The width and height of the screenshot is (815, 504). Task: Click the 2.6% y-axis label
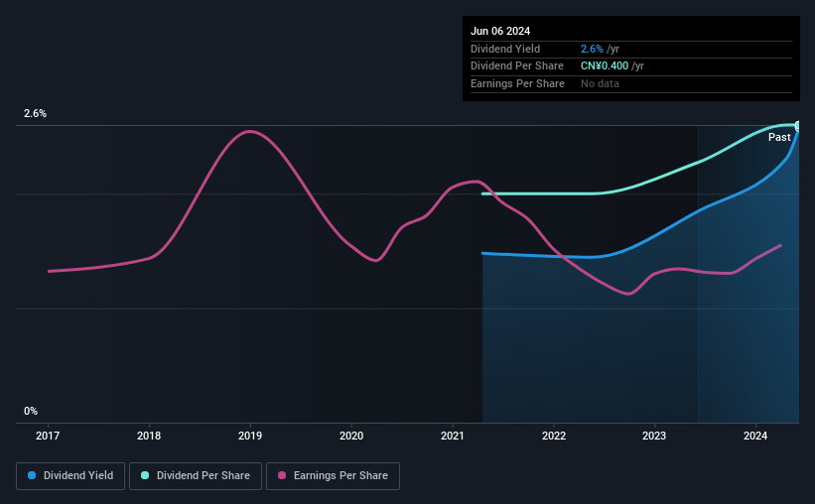35,113
